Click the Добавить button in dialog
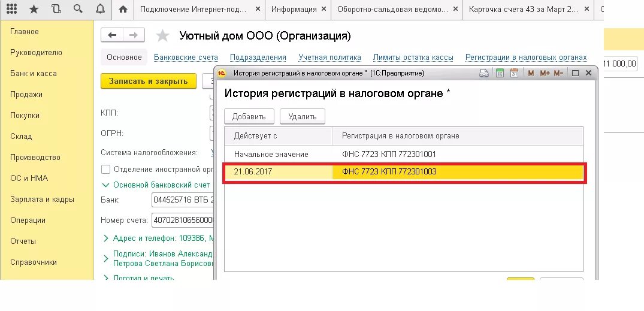 tap(249, 116)
